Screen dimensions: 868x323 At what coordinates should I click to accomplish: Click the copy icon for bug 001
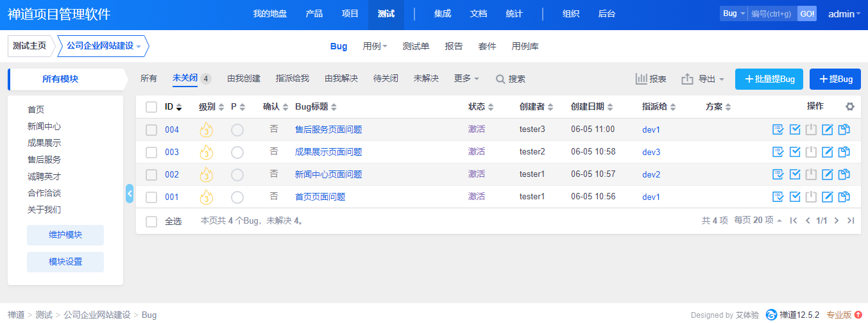844,197
